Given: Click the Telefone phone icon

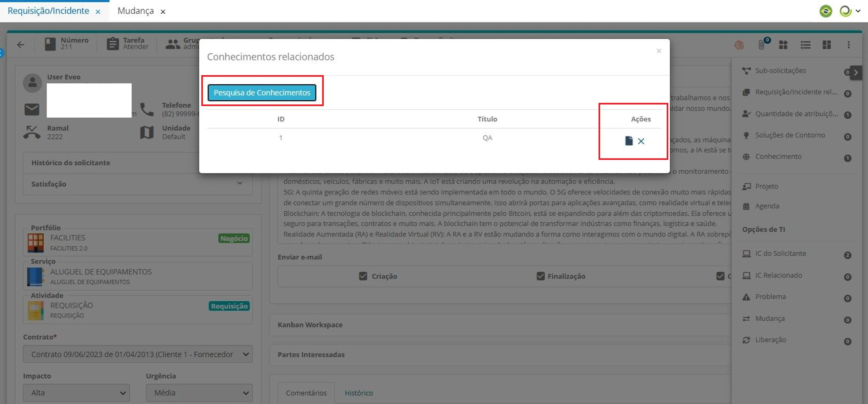Looking at the screenshot, I should (x=147, y=109).
